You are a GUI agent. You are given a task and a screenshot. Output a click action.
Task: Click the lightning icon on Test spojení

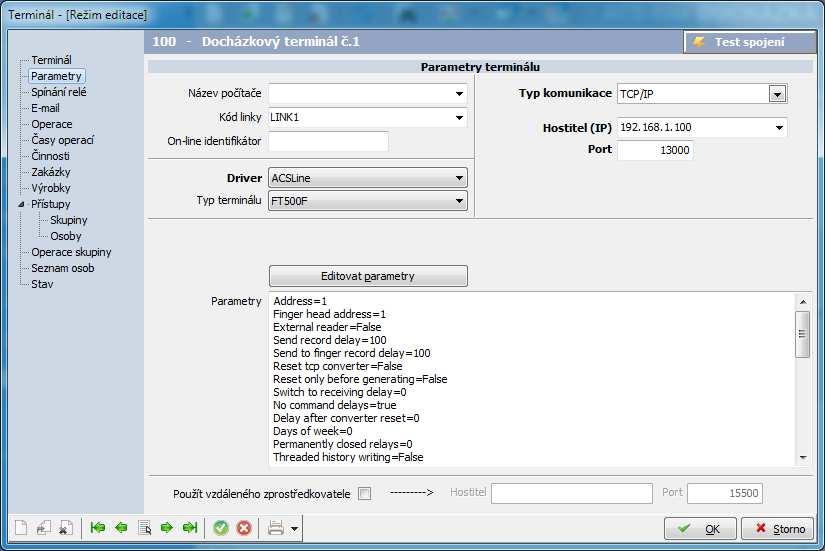699,42
